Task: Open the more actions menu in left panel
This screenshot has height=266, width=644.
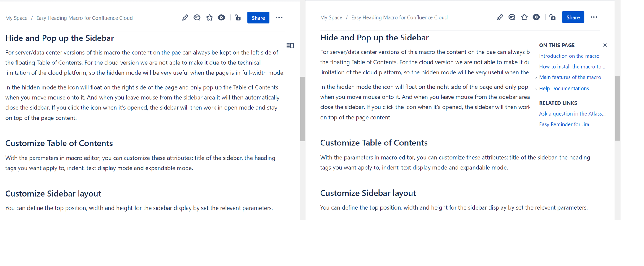Action: 279,18
